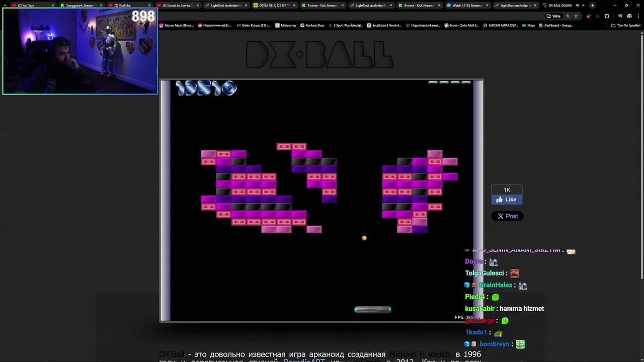This screenshot has height=362, width=644.
Task: Open the Excalidraw bookmark
Action: pos(384,25)
